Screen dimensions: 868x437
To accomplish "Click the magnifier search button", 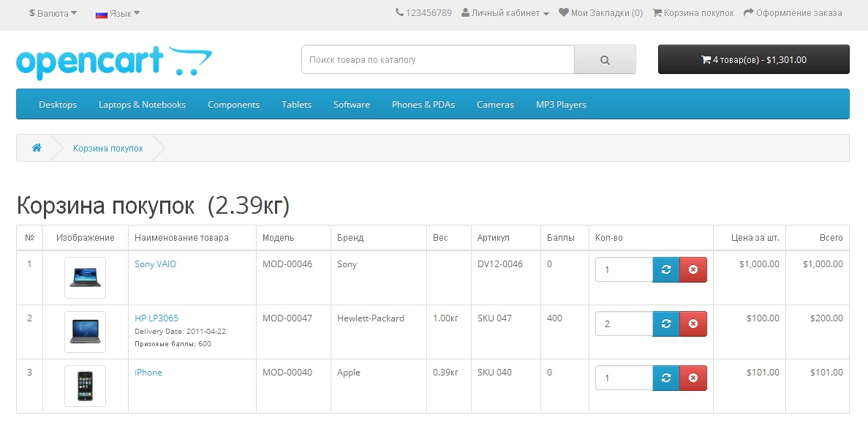I will (605, 59).
